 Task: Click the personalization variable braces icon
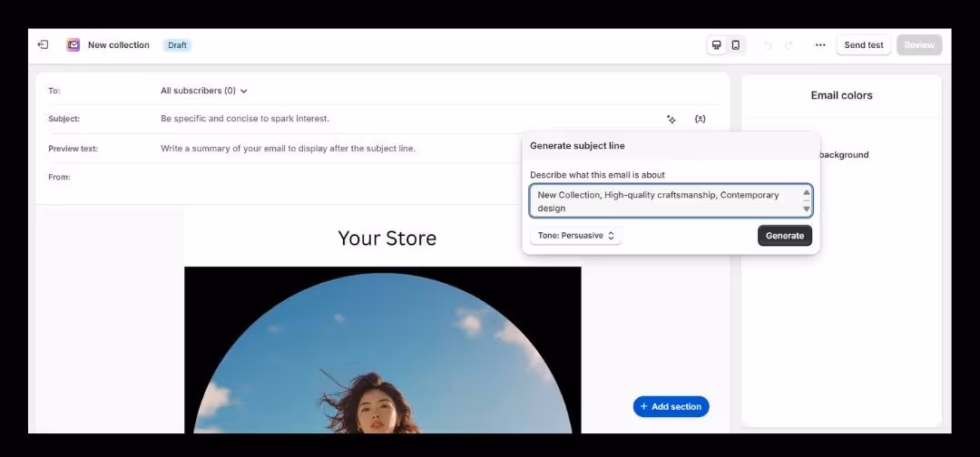(700, 119)
